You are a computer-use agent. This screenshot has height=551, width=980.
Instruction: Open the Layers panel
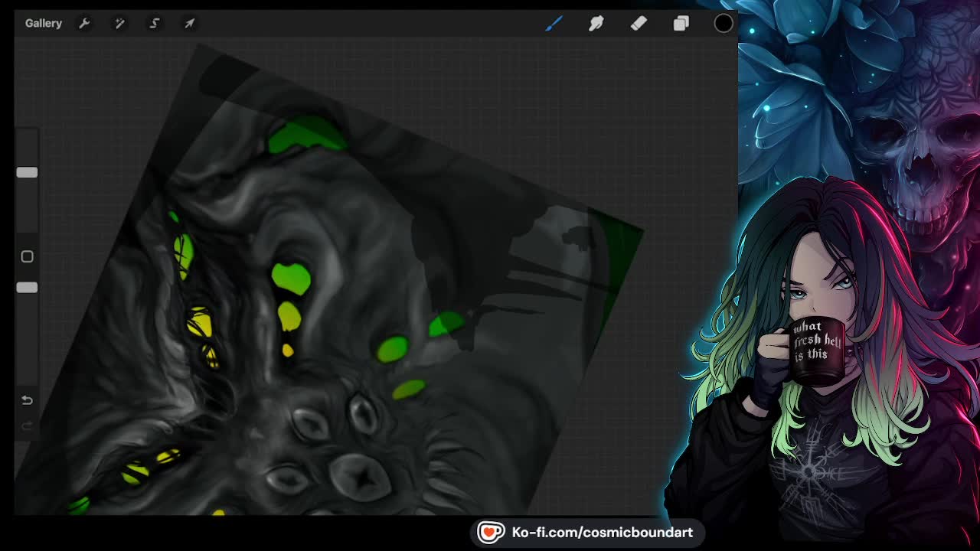(681, 24)
